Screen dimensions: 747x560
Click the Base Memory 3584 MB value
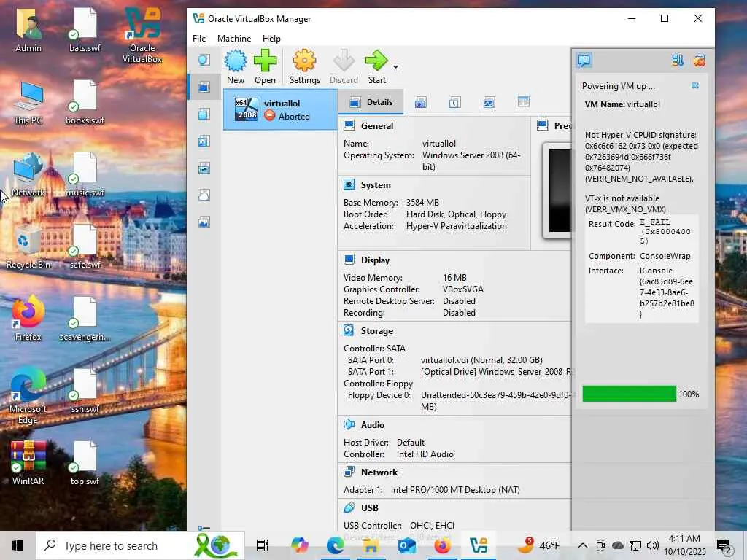[x=422, y=203]
